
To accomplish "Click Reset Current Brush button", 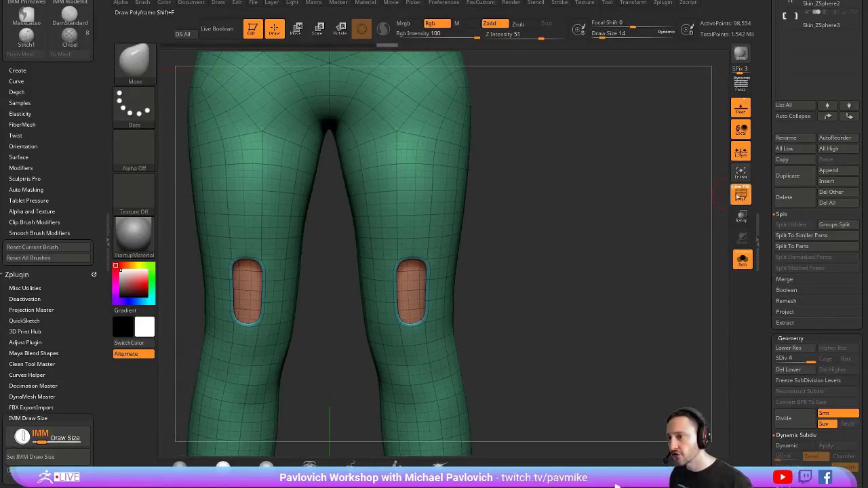I will pyautogui.click(x=47, y=247).
